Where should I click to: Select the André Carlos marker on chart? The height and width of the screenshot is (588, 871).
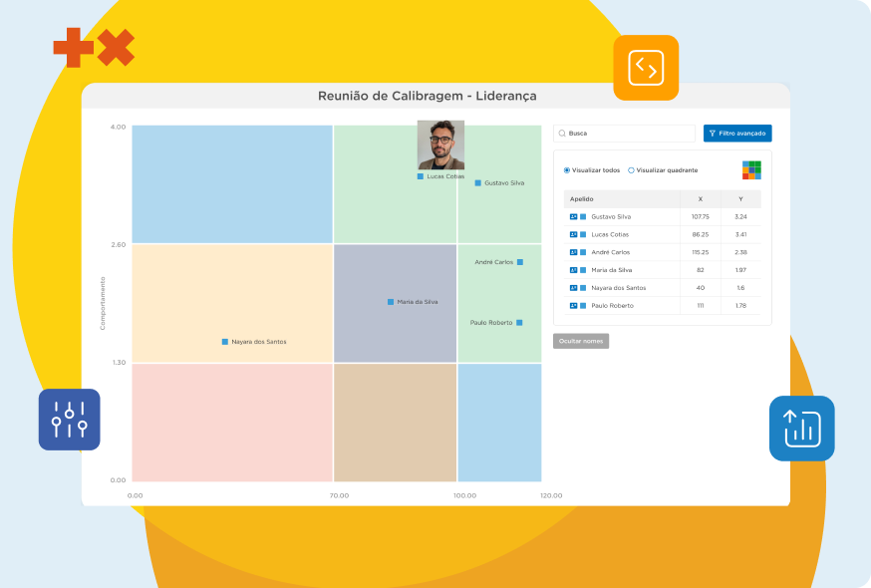tap(520, 262)
